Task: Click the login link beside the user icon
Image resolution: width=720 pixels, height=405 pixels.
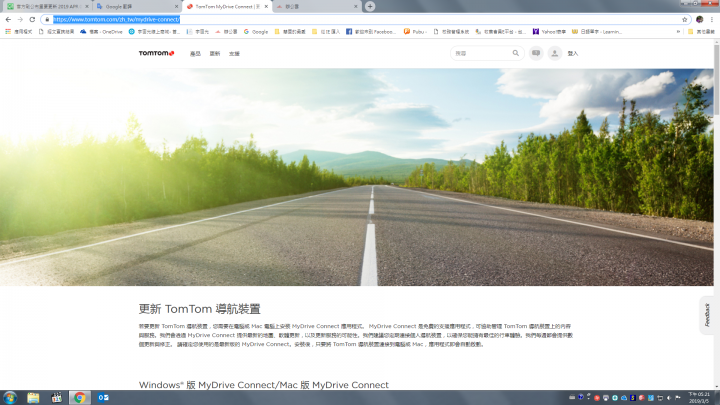Action: [573, 54]
